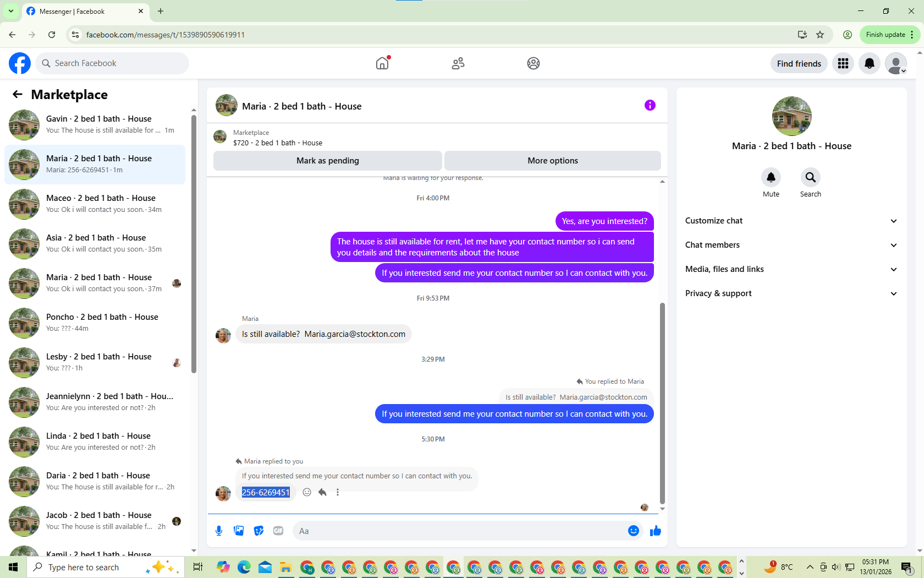Attach a file with the photo icon

pyautogui.click(x=239, y=531)
